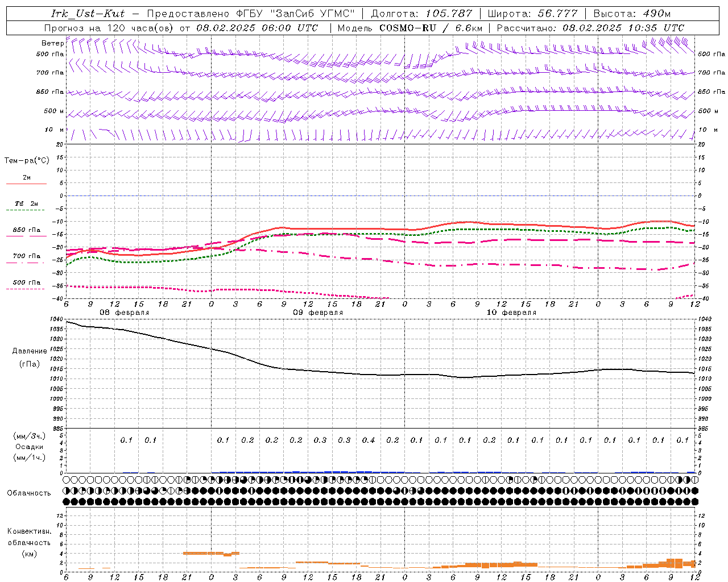Click the 850 гПа entry in temperature legend

[26, 230]
